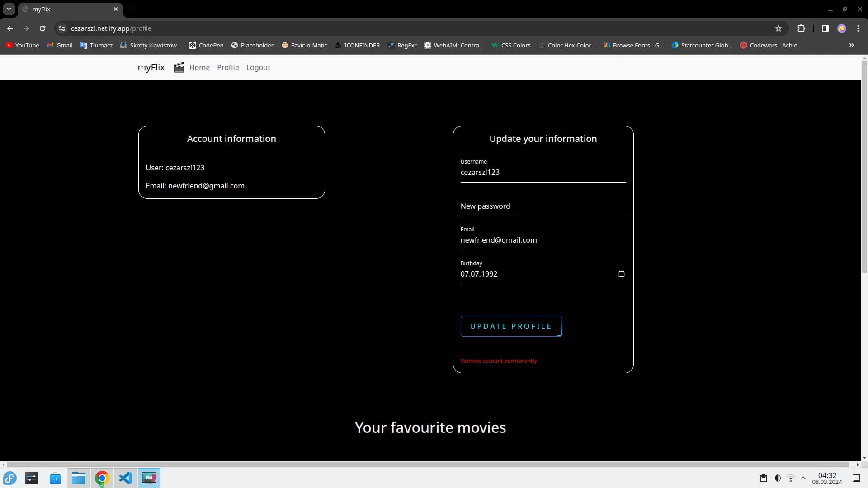Click Remove account permanently link
Viewport: 868px width, 488px height.
point(498,361)
